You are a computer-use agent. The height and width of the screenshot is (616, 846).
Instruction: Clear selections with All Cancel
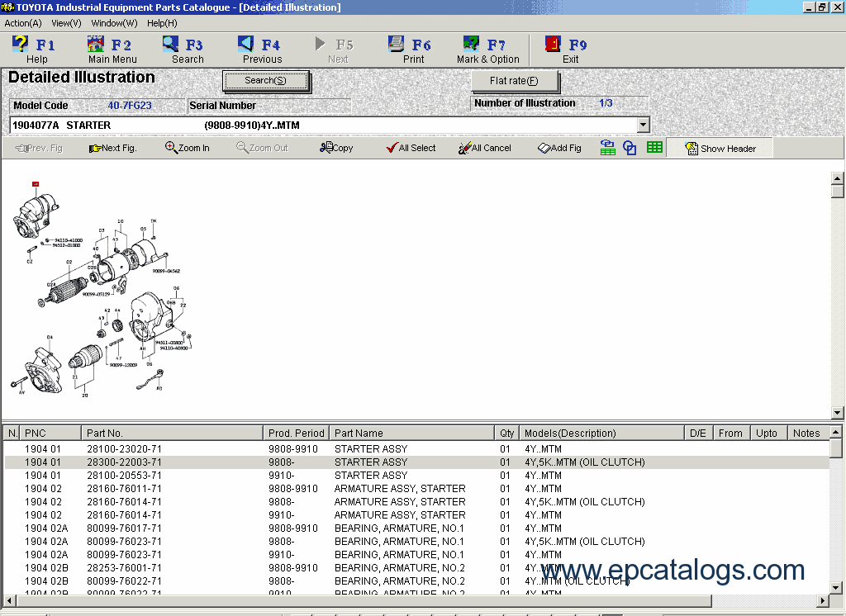coord(484,148)
